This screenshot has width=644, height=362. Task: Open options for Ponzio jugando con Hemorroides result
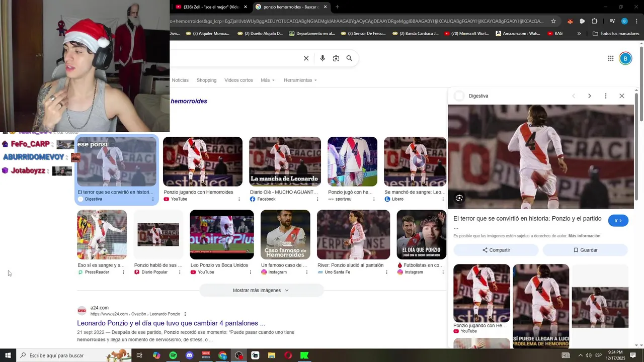click(239, 199)
